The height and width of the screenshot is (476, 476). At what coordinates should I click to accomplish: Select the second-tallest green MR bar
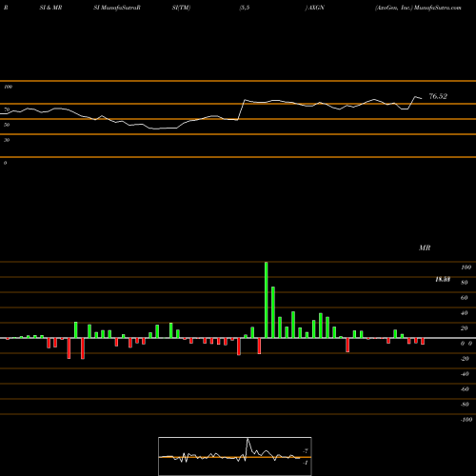[x=273, y=312]
